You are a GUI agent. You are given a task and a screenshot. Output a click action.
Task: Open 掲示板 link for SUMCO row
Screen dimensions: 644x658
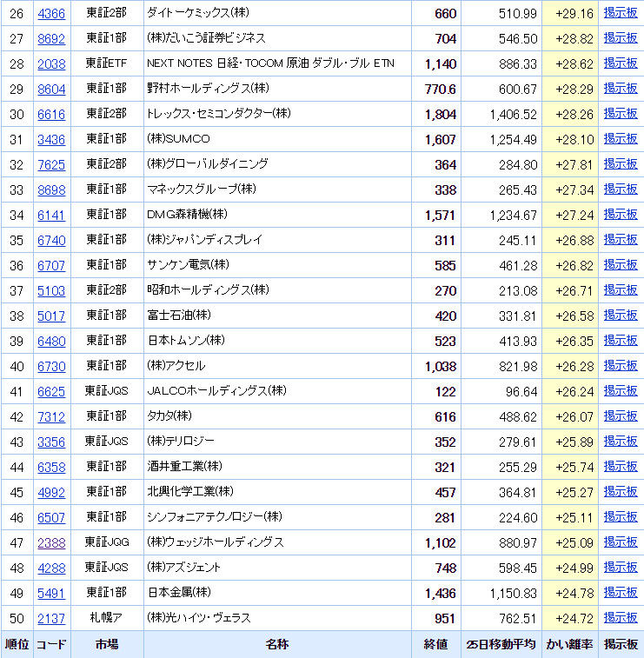[x=621, y=139]
